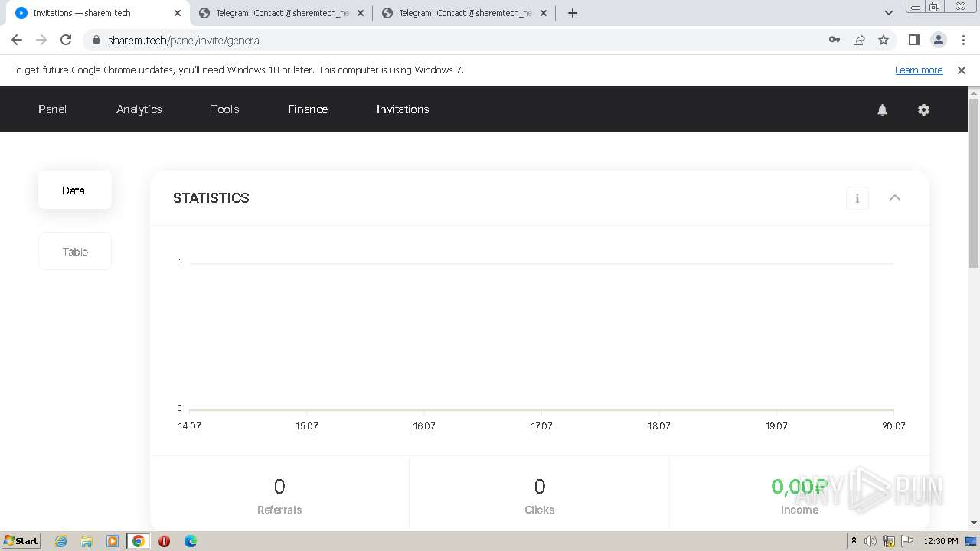Open the taskbar clock 12:30 PM
This screenshot has height=551, width=980.
tap(941, 541)
